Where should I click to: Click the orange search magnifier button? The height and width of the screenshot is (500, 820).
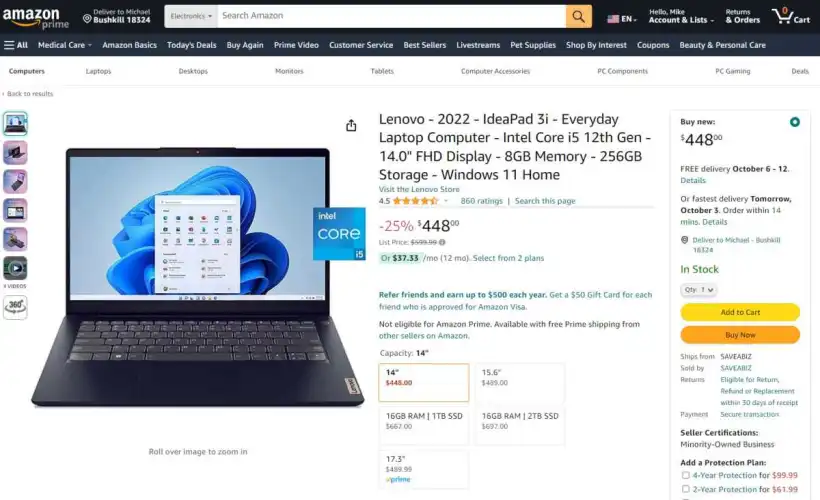pos(578,16)
